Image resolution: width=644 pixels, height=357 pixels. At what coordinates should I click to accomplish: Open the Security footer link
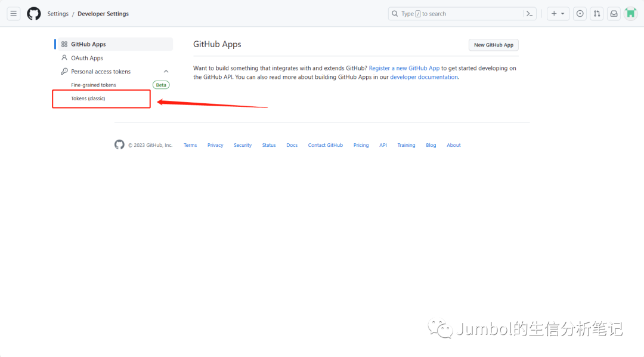(243, 145)
